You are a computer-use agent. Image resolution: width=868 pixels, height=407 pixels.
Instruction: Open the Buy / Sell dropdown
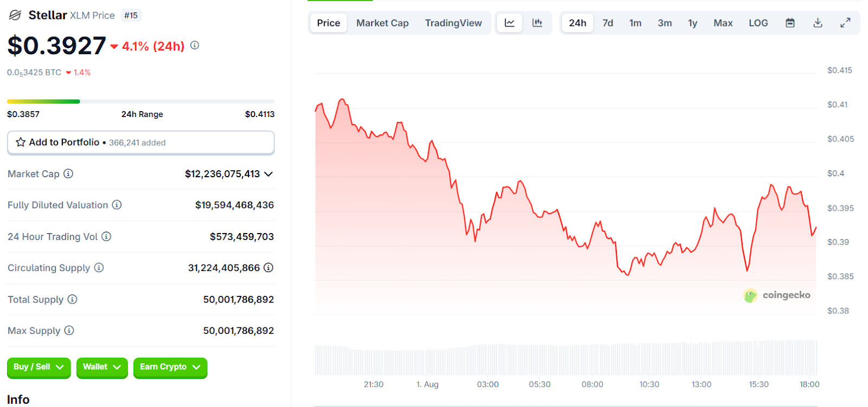39,367
